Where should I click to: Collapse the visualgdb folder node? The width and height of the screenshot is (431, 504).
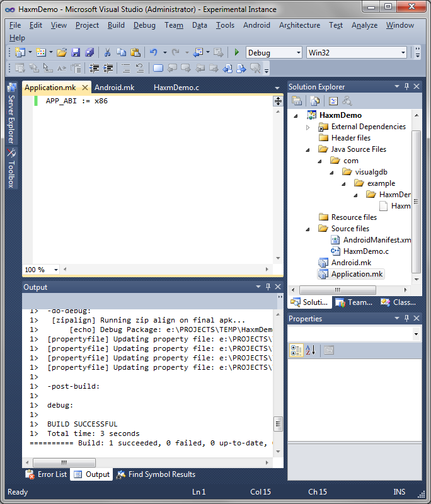[331, 173]
